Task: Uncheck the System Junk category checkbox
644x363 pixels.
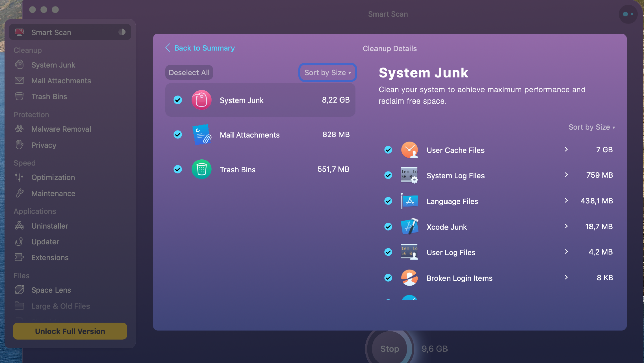Action: point(178,100)
